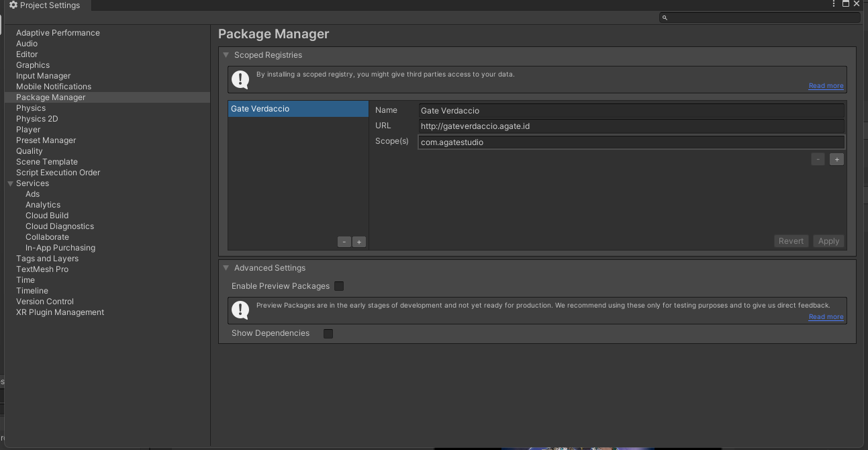Viewport: 868px width, 450px height.
Task: Select Gate Verdaccio registry in the list
Action: click(x=297, y=109)
